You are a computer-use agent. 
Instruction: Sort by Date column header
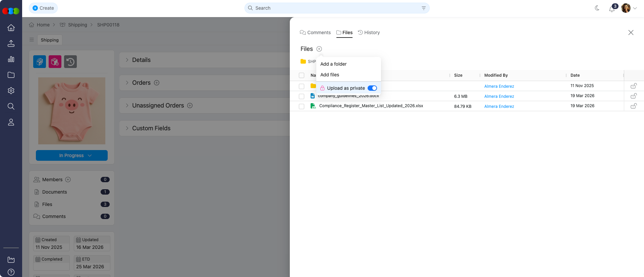point(575,75)
